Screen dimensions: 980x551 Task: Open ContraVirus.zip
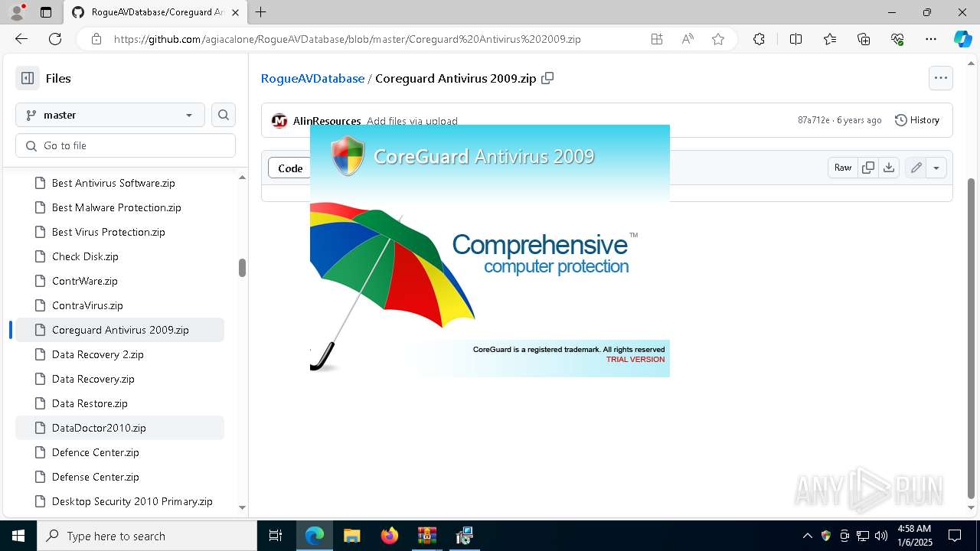(x=119, y=305)
